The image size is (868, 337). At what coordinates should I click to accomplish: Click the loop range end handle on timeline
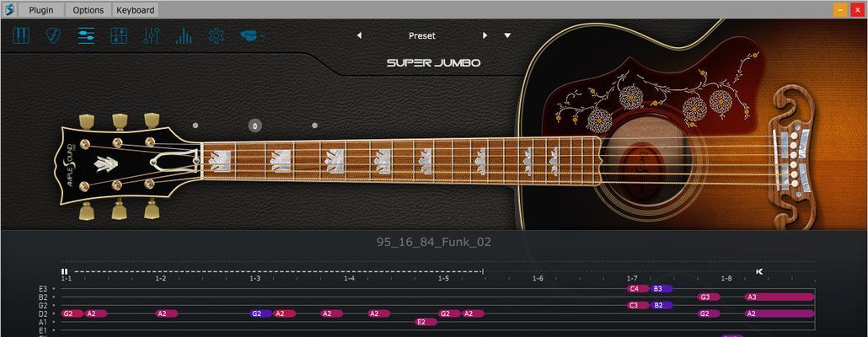click(x=483, y=271)
